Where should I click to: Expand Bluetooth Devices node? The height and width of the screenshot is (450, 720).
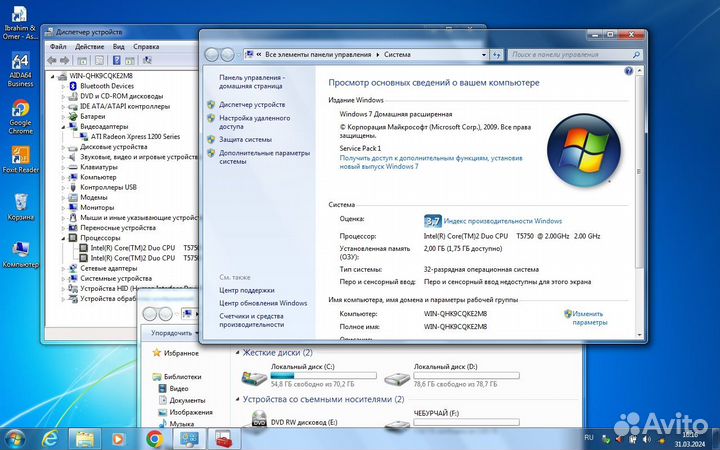point(63,86)
